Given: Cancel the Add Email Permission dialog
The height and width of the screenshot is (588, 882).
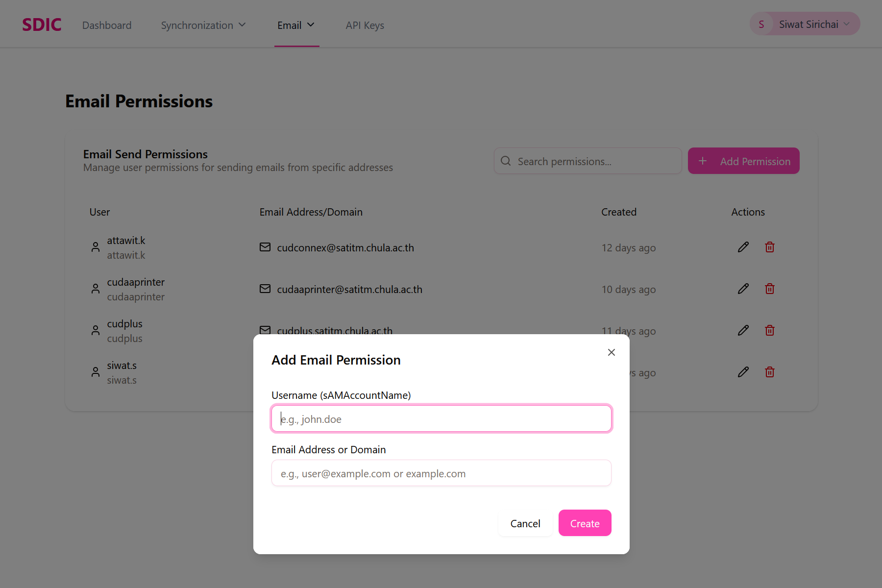Looking at the screenshot, I should pyautogui.click(x=525, y=523).
